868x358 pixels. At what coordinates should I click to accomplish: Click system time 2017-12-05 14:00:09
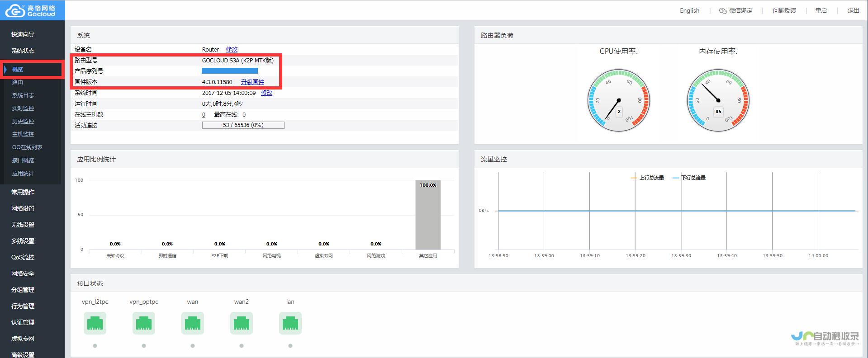[229, 93]
